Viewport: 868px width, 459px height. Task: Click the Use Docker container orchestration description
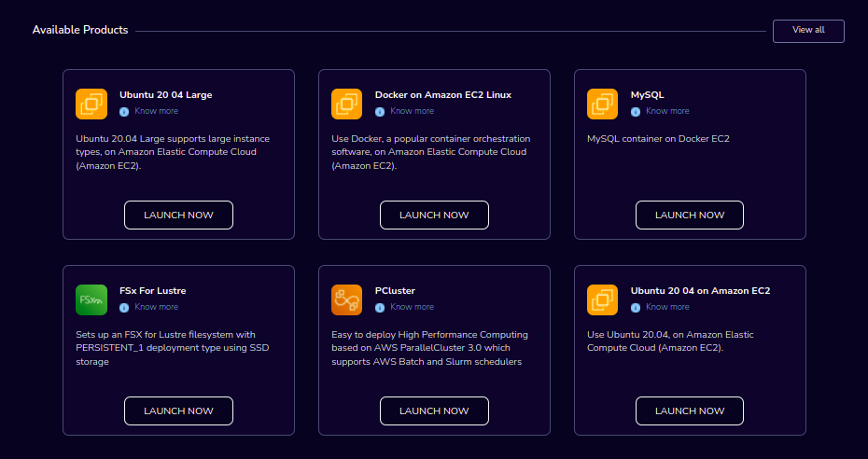pos(430,152)
